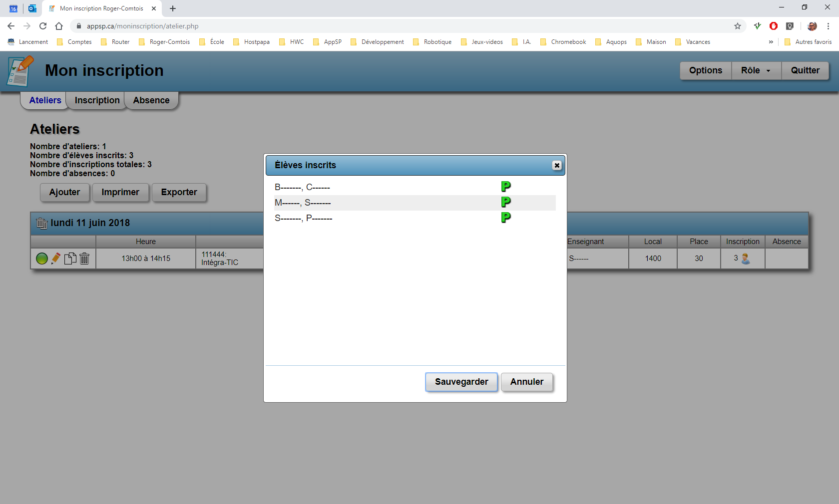Switch to the Absence tab
The image size is (839, 504).
coord(151,100)
